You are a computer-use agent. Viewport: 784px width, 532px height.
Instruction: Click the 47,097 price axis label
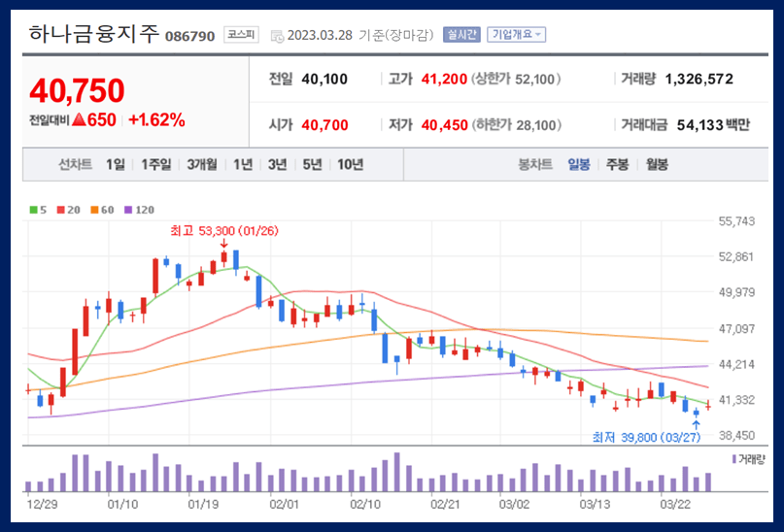pyautogui.click(x=736, y=329)
